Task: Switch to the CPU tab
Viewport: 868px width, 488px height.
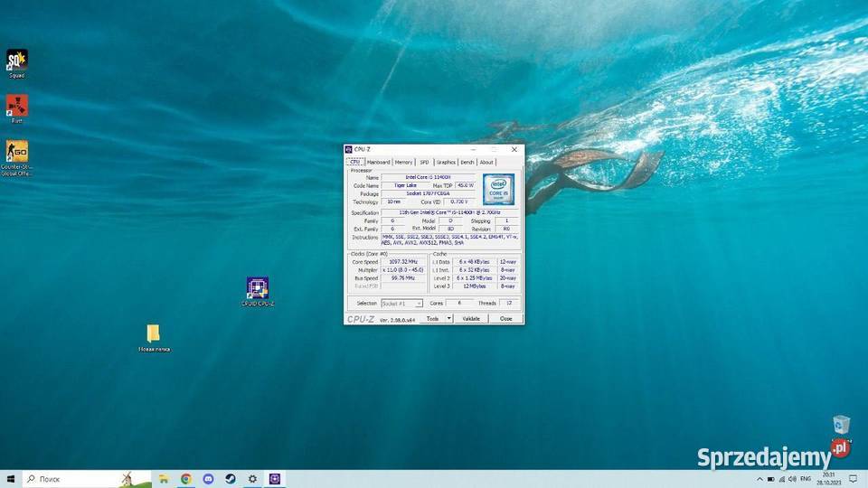Action: point(355,162)
